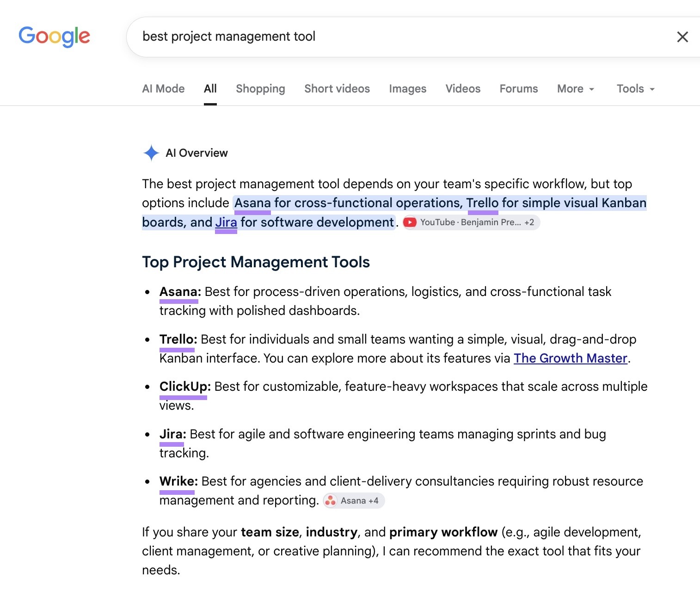Image resolution: width=700 pixels, height=591 pixels.
Task: Click the Asana logo in the source chip
Action: coord(330,500)
